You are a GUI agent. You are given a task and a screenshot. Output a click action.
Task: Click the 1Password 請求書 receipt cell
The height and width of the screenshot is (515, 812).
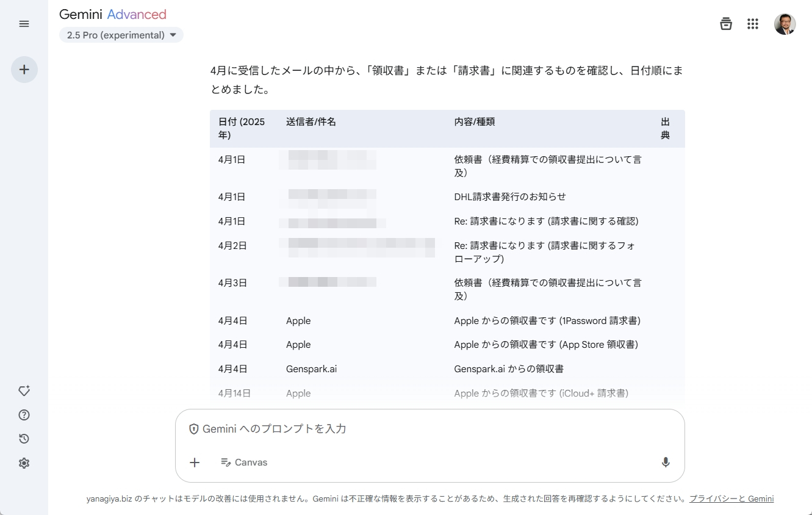click(x=547, y=320)
